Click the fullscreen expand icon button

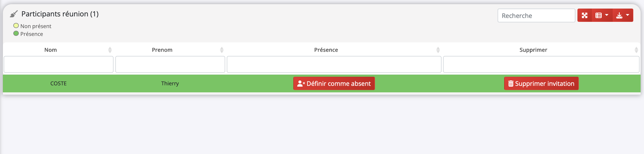[585, 15]
